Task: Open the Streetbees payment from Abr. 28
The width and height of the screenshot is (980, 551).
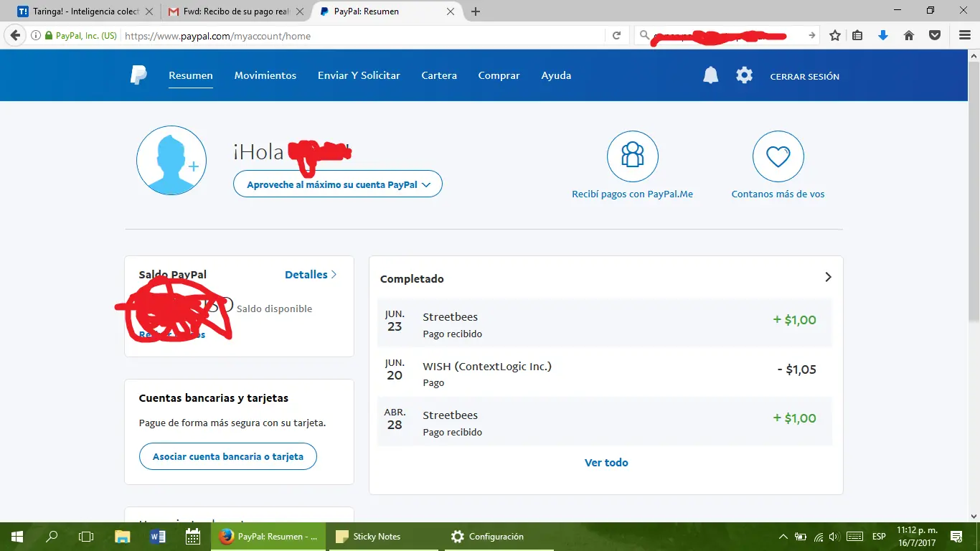Action: pyautogui.click(x=605, y=422)
